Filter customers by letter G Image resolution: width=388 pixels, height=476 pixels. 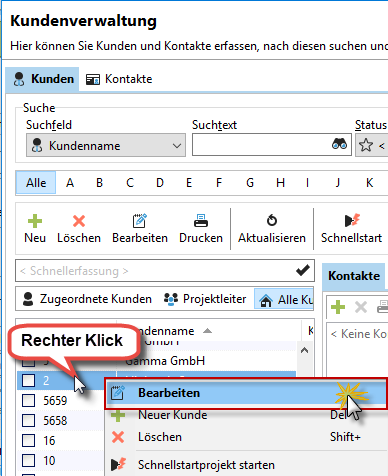pyautogui.click(x=250, y=183)
